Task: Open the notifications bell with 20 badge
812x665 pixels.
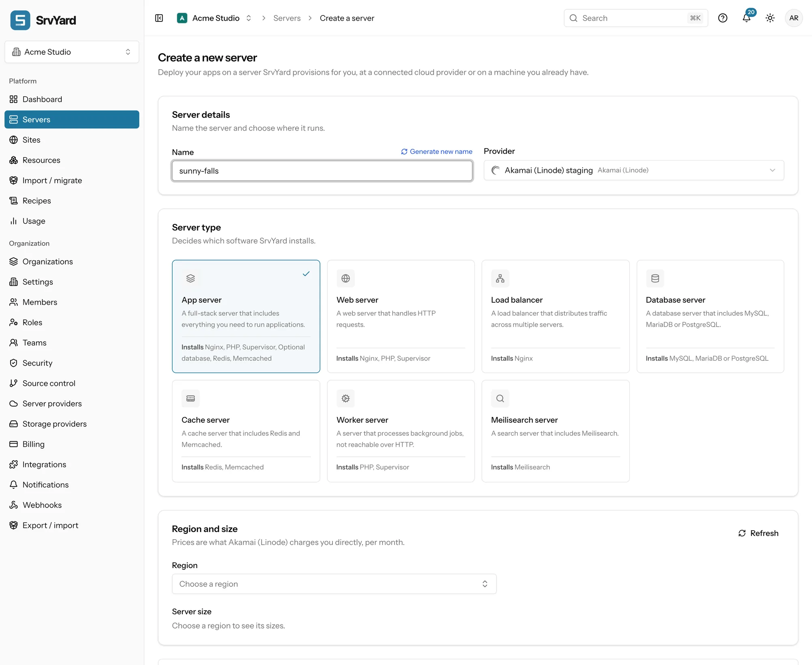Action: click(x=747, y=17)
